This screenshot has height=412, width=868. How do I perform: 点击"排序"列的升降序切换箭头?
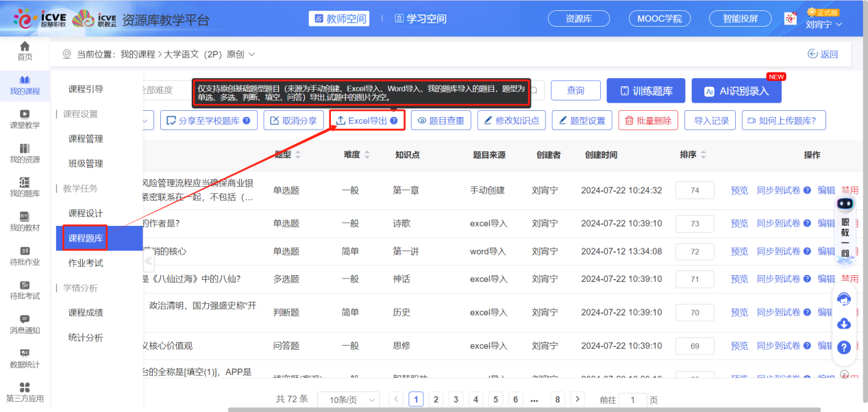(x=702, y=155)
